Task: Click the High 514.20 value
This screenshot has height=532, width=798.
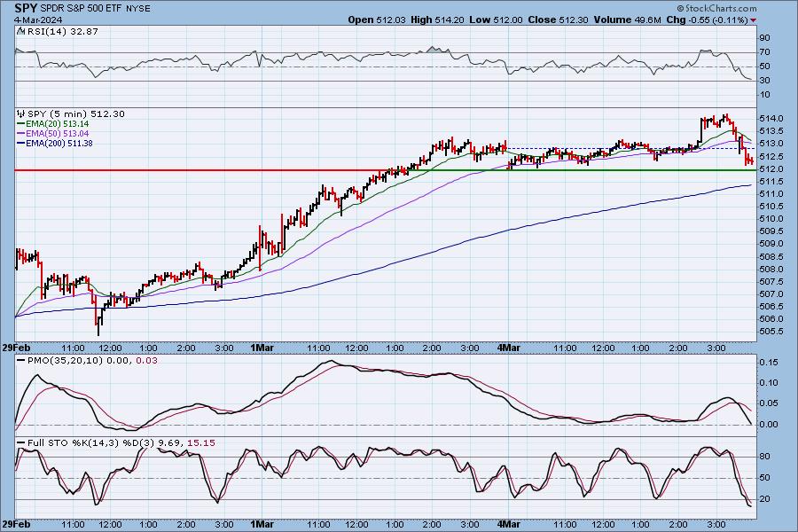Action: (x=437, y=20)
